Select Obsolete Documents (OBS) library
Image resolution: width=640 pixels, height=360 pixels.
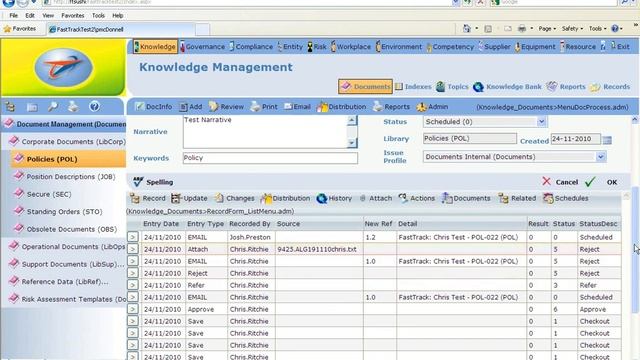65,229
